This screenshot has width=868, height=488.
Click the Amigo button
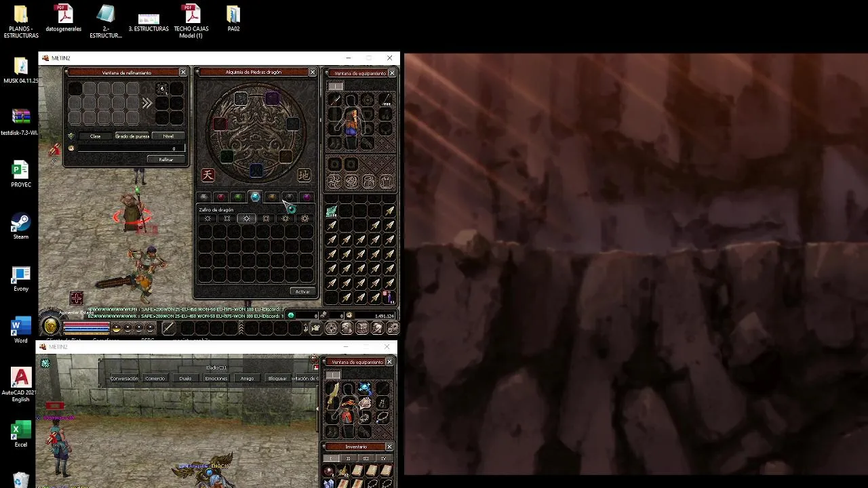point(247,378)
